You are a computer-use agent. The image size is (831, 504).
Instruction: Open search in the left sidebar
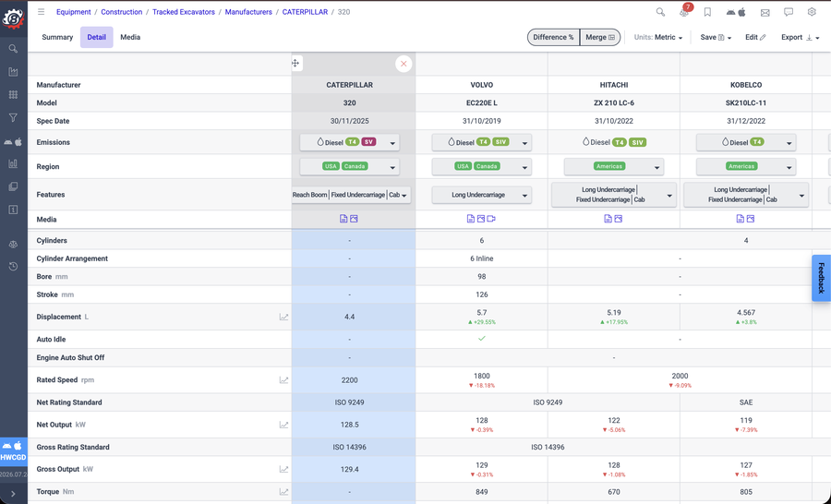pyautogui.click(x=13, y=49)
